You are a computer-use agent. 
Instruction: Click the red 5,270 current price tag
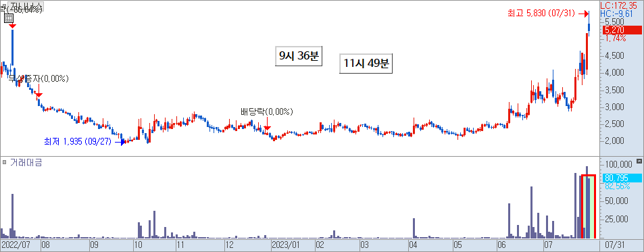coord(622,30)
